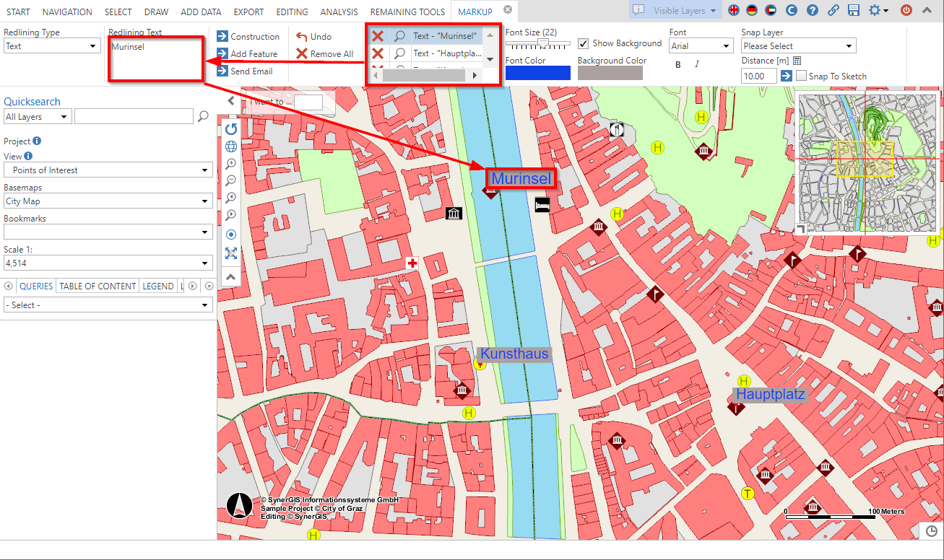Click the globe full extent icon

231,146
